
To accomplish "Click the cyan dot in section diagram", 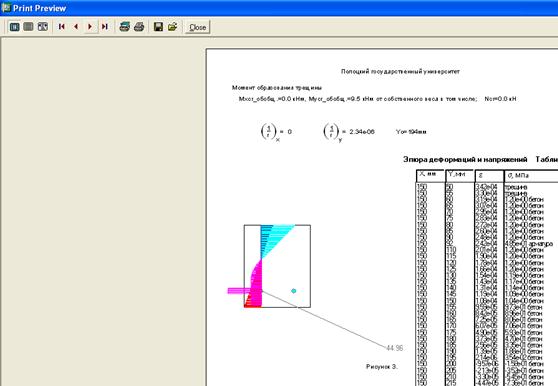I will pos(294,291).
